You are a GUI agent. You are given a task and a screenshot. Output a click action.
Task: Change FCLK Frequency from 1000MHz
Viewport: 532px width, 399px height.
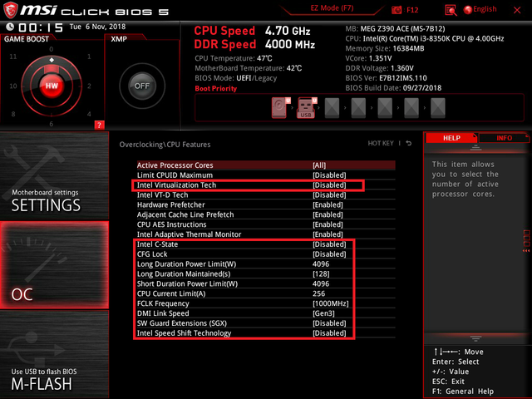click(x=266, y=303)
